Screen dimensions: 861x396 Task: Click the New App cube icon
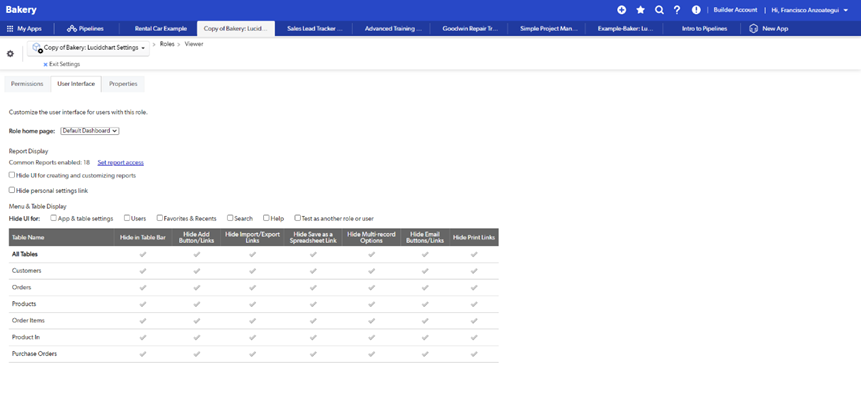point(754,29)
